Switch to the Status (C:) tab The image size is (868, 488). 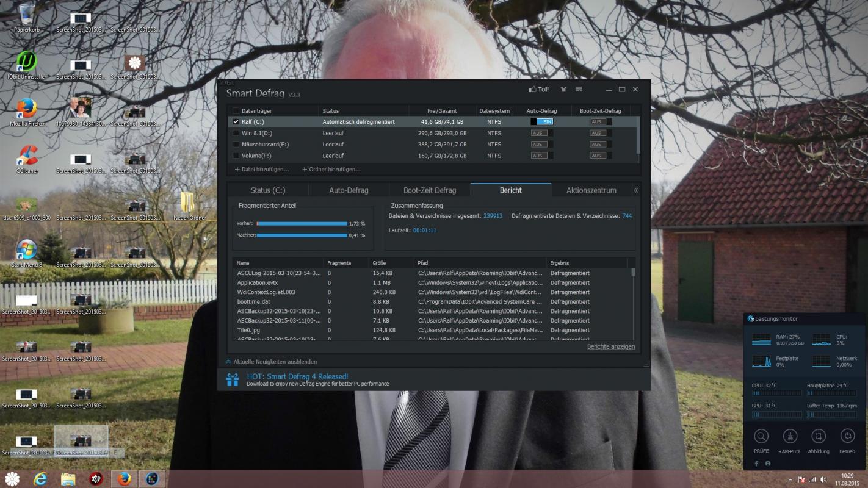pos(268,190)
